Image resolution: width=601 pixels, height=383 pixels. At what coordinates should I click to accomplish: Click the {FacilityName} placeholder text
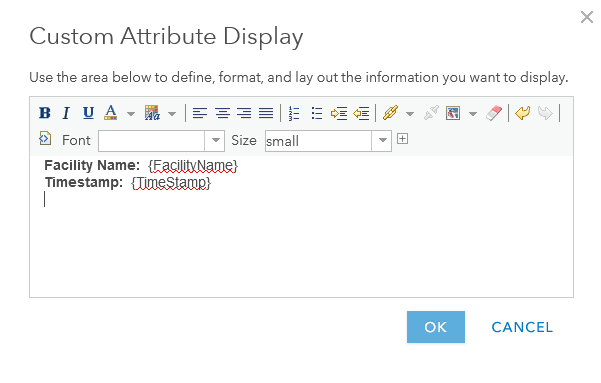193,166
